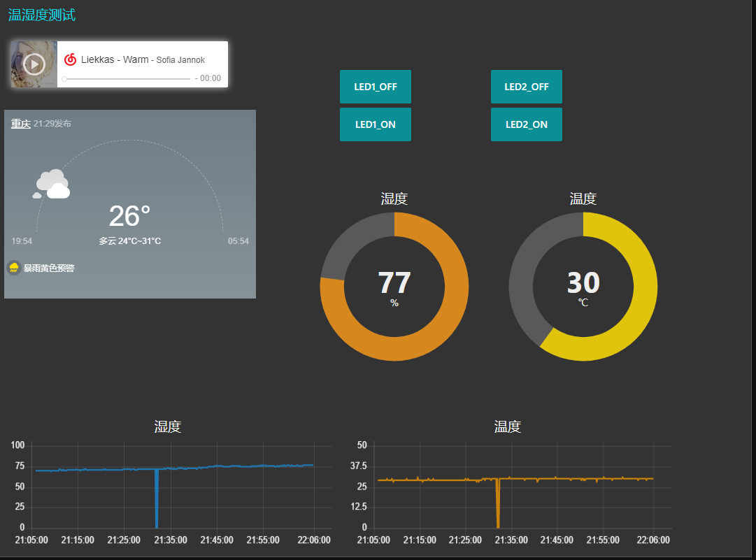756x560 pixels.
Task: Click the 温度 line chart title
Action: pos(508,426)
